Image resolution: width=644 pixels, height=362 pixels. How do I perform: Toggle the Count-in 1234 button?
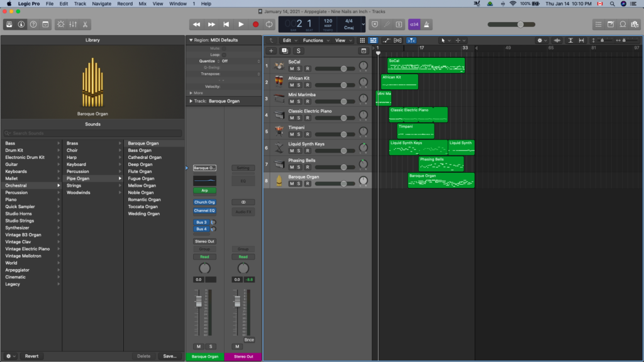[x=414, y=25]
